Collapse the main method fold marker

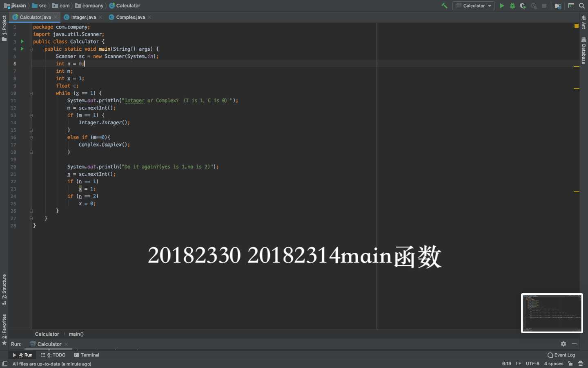[31, 49]
